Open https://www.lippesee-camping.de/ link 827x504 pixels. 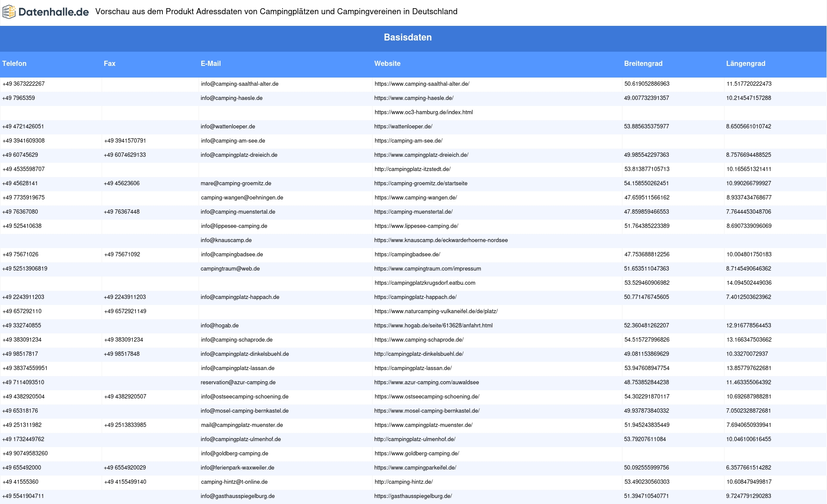click(417, 226)
